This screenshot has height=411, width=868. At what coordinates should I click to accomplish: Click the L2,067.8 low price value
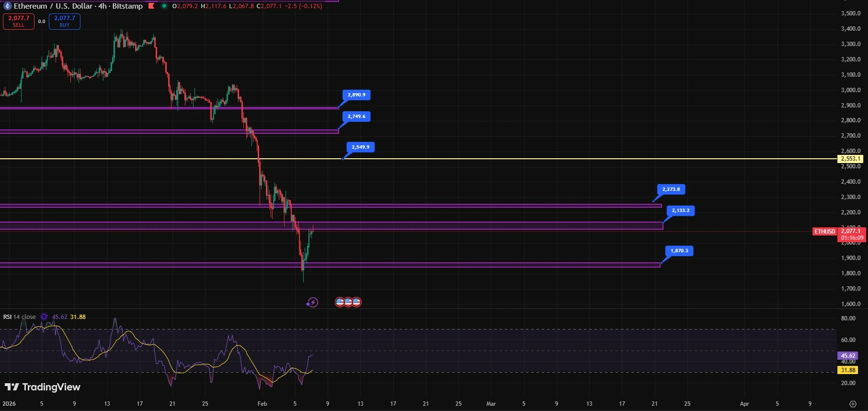tap(241, 6)
